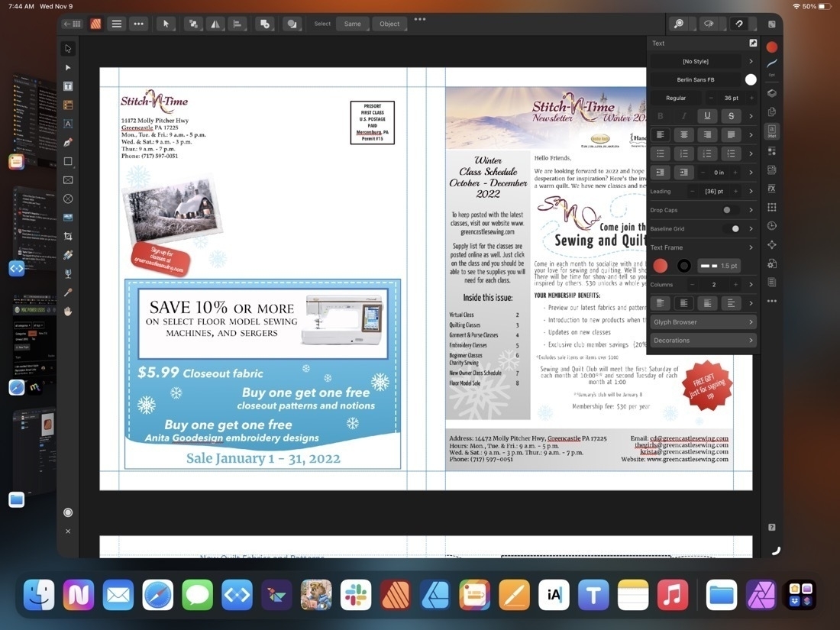Select the red text fill color swatch
This screenshot has width=840, height=630.
click(x=660, y=266)
